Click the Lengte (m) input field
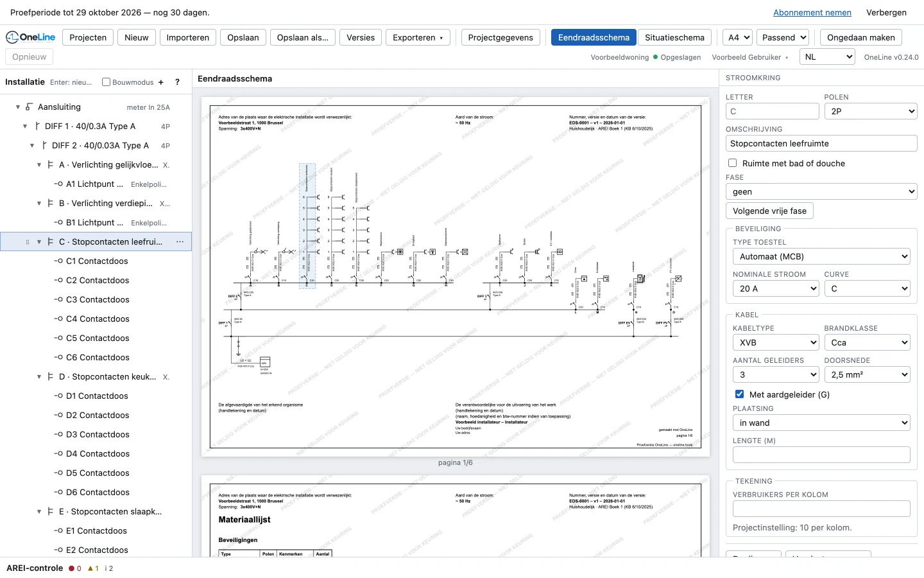The width and height of the screenshot is (924, 578). point(821,455)
